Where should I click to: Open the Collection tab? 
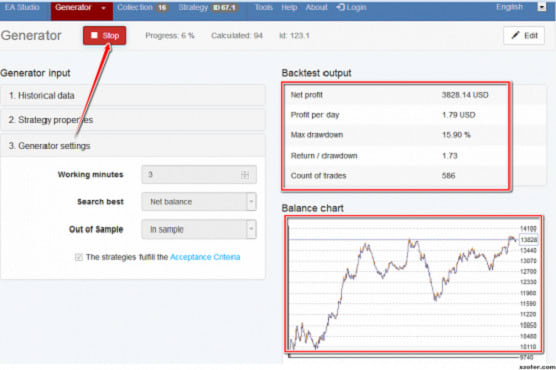click(x=142, y=7)
